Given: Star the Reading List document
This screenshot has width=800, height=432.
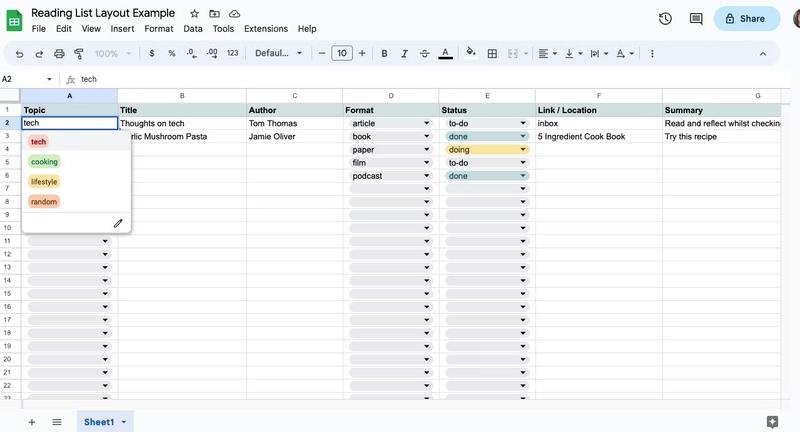Looking at the screenshot, I should click(194, 14).
